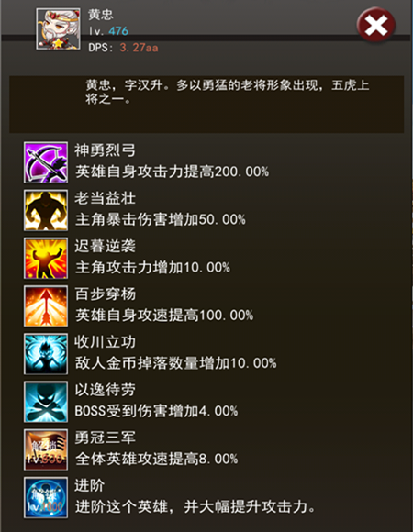Select the 以逸待劳 crossed-arms skill icon
The width and height of the screenshot is (413, 532).
point(46,402)
